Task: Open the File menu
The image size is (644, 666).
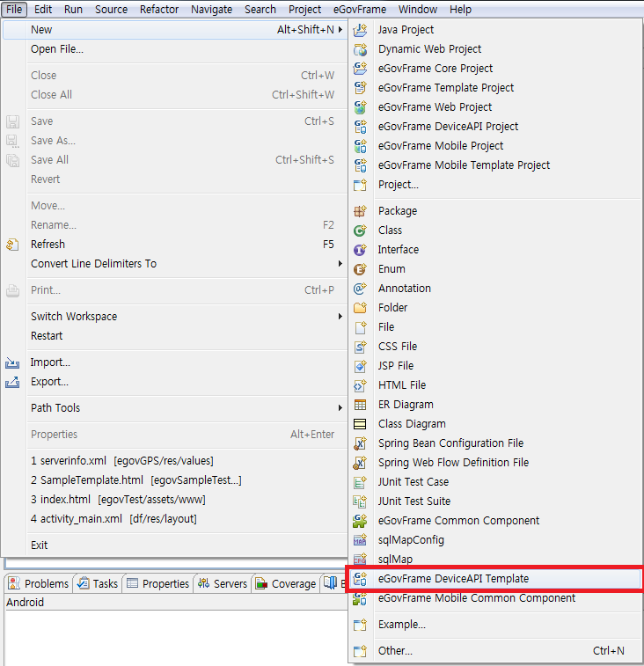Action: pyautogui.click(x=14, y=10)
